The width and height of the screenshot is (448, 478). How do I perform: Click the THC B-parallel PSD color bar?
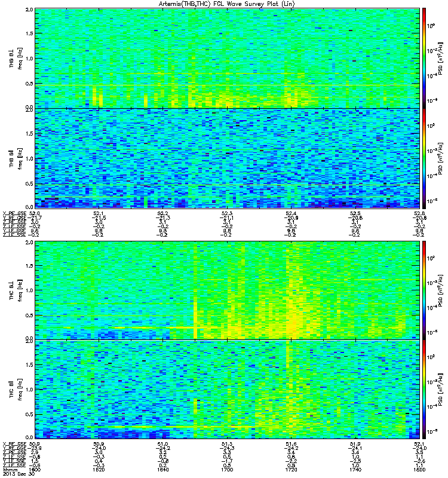[424, 390]
